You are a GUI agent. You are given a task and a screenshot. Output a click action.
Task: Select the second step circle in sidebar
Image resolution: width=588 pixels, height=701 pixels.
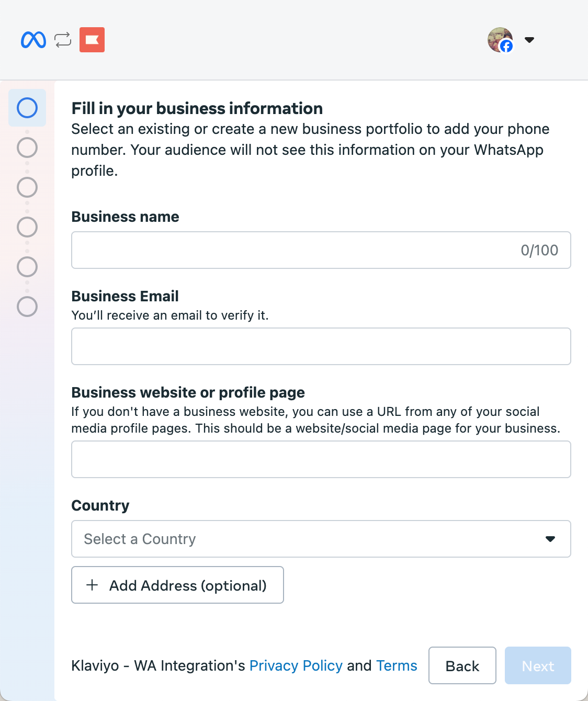[27, 148]
